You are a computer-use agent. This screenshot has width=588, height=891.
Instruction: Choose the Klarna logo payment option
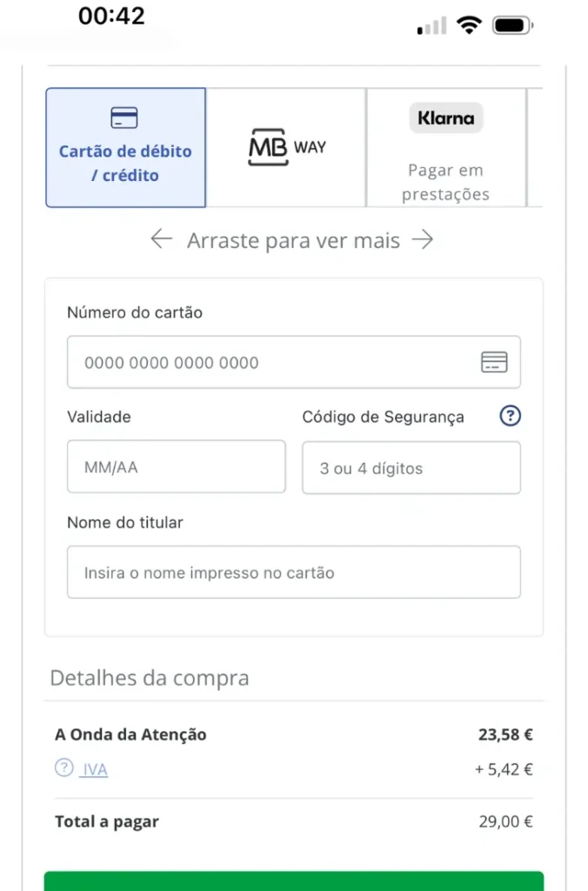[445, 117]
